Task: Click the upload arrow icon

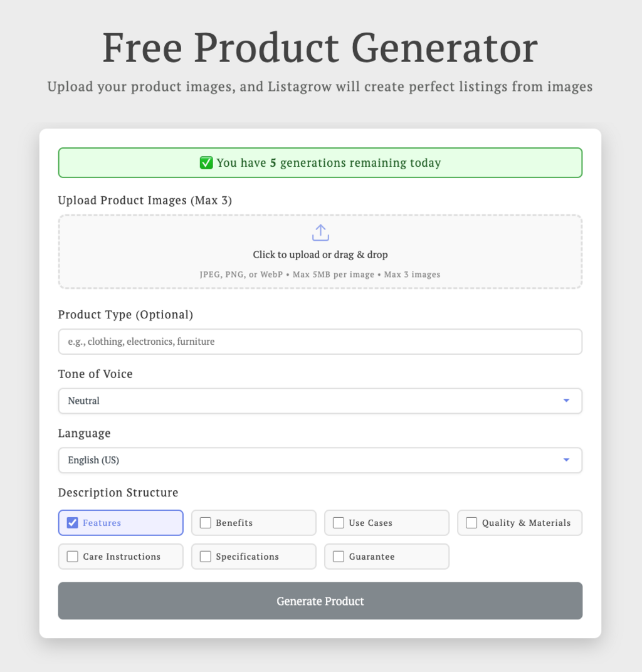Action: (320, 233)
